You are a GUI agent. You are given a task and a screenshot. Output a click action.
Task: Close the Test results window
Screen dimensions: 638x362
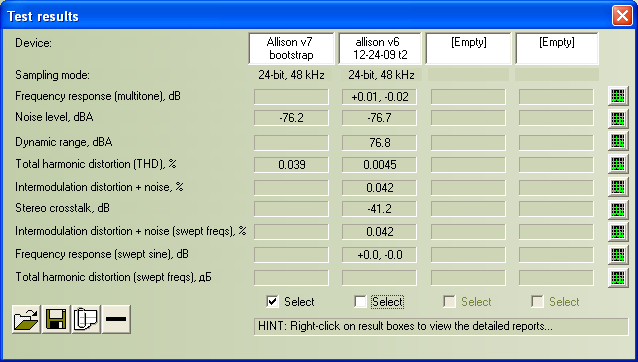click(622, 16)
